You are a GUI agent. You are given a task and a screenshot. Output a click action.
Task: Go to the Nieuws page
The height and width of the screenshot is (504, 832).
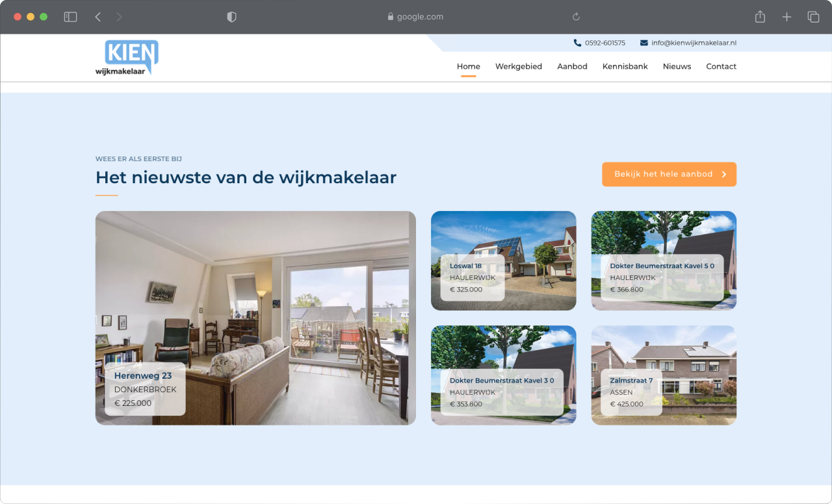(x=677, y=66)
